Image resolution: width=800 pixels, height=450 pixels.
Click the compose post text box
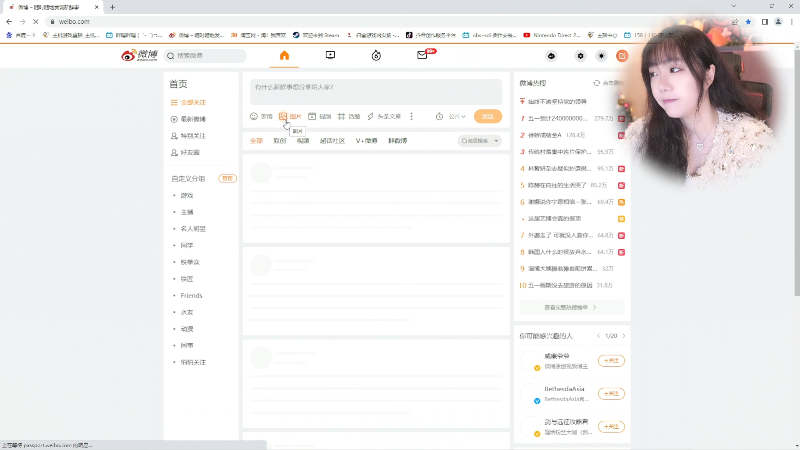tap(376, 92)
